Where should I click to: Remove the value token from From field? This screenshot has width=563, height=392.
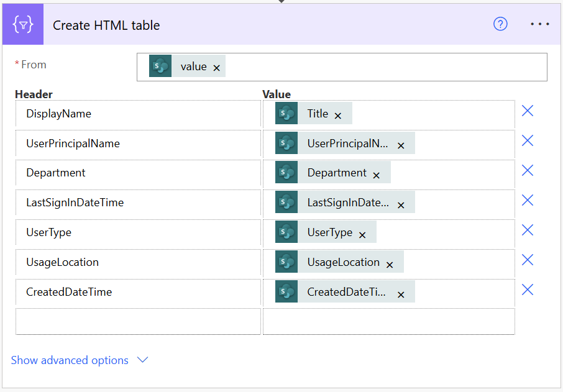tap(216, 68)
